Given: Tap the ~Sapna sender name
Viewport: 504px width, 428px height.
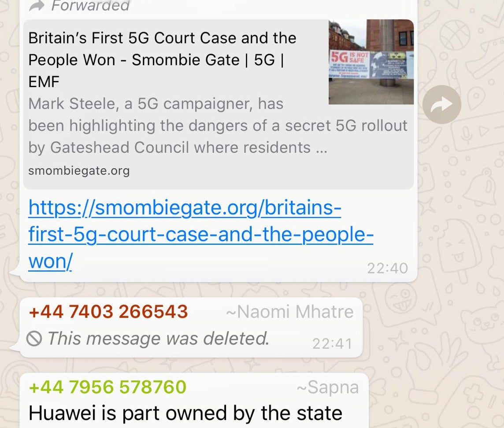Looking at the screenshot, I should (x=328, y=387).
